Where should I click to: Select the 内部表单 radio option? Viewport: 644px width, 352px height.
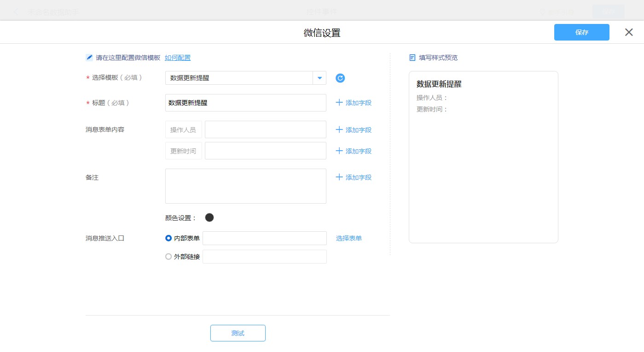pos(168,238)
